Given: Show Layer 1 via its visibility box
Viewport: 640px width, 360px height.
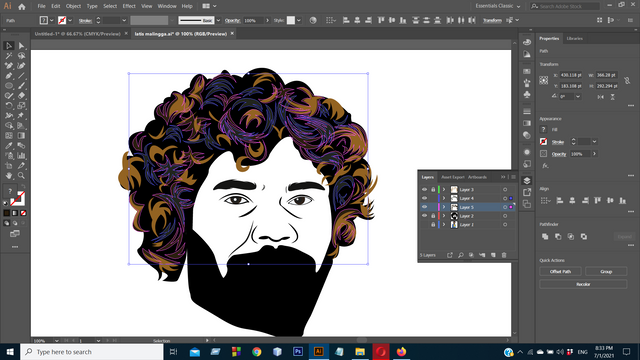Looking at the screenshot, I should (x=424, y=224).
